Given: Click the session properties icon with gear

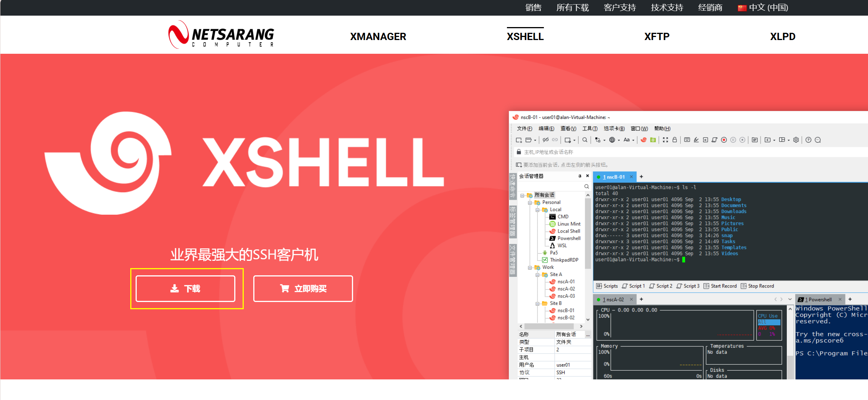Looking at the screenshot, I should (567, 140).
